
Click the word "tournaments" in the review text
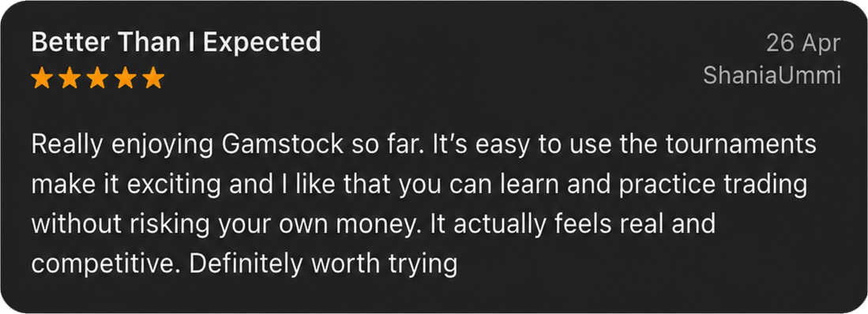741,145
